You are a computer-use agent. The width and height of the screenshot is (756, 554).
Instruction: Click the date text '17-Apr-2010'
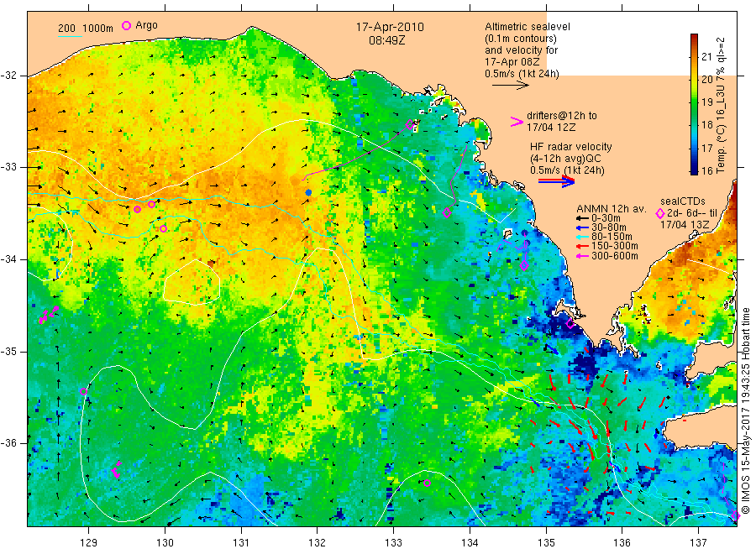[390, 28]
